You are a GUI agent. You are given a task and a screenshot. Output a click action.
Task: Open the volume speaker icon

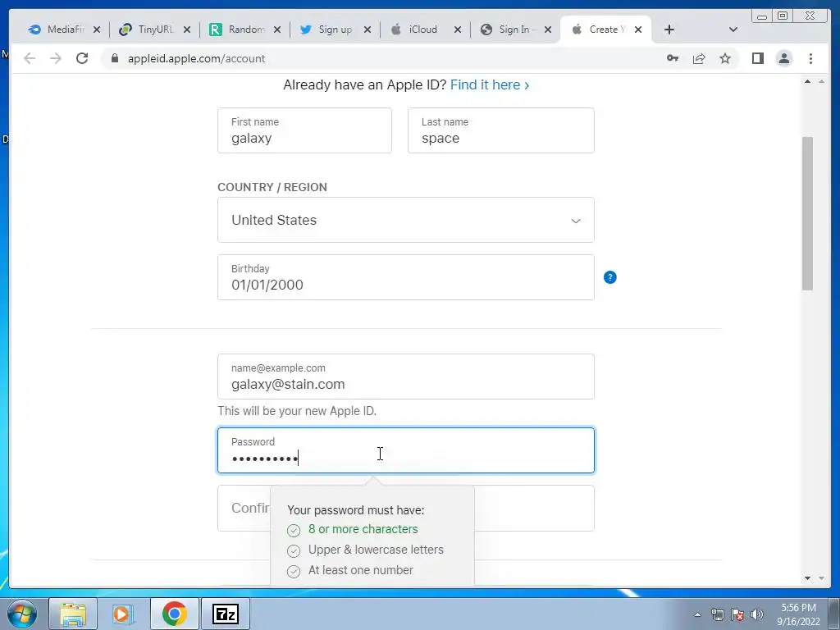pyautogui.click(x=757, y=614)
